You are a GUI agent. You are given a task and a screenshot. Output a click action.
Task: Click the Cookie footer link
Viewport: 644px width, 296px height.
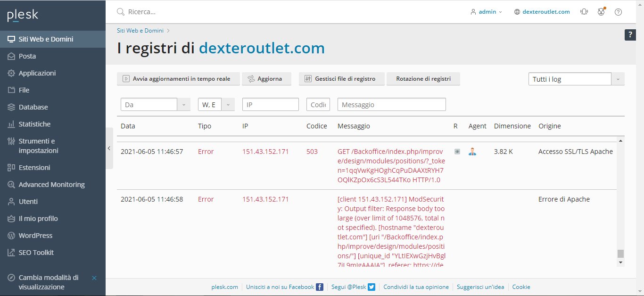coord(521,287)
